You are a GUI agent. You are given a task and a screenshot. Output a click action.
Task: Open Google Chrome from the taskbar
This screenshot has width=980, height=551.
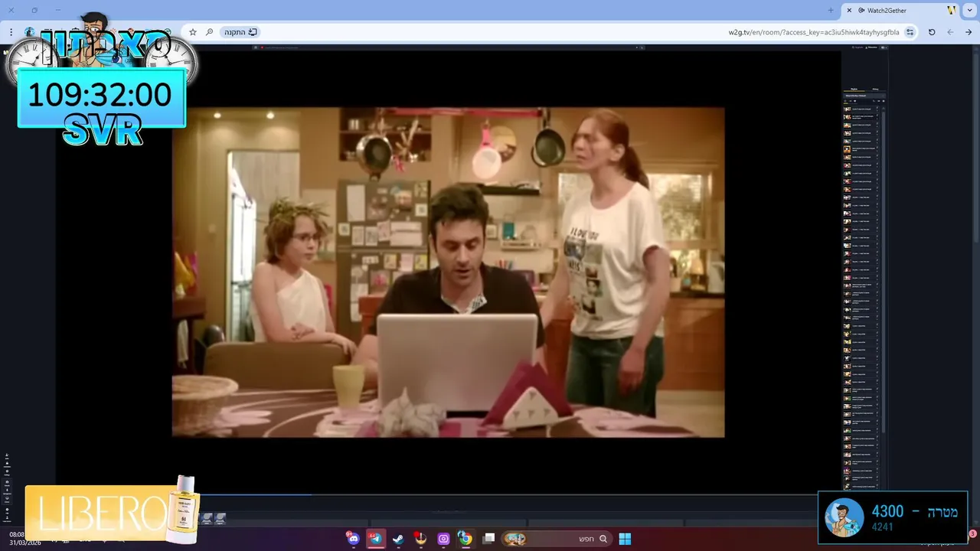tap(465, 539)
